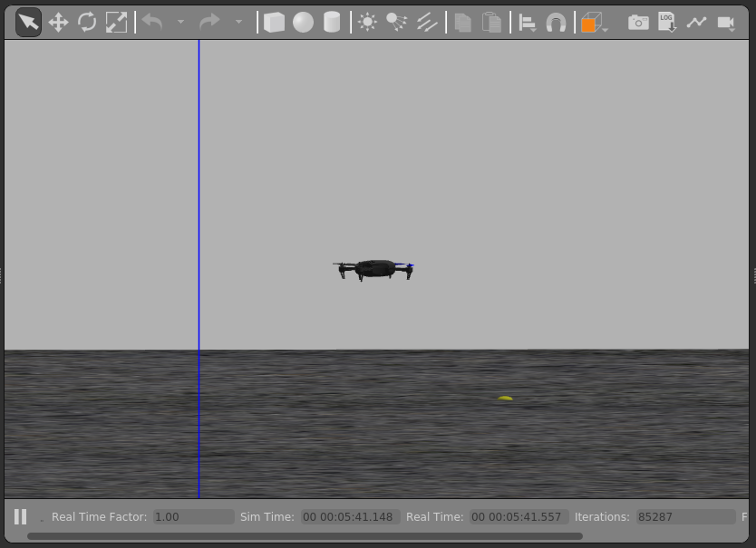756x548 pixels.
Task: Click the undo arrow icon
Action: pyautogui.click(x=152, y=23)
